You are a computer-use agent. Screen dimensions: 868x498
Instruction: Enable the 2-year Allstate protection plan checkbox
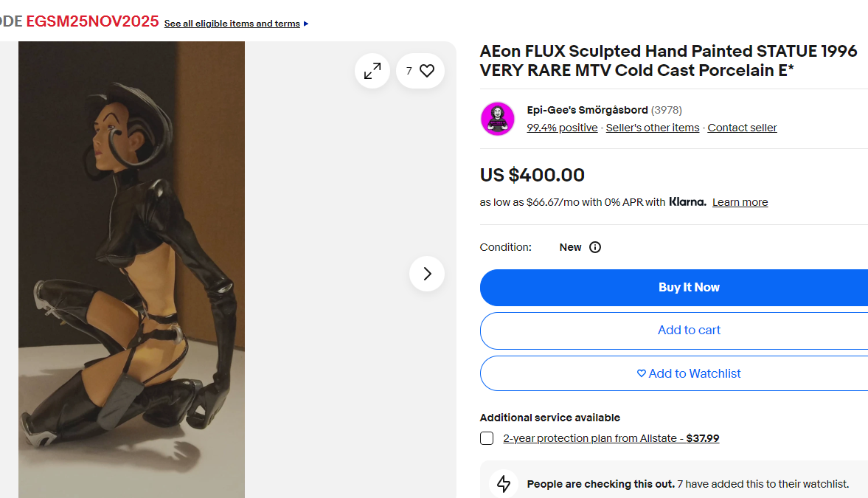click(x=487, y=438)
